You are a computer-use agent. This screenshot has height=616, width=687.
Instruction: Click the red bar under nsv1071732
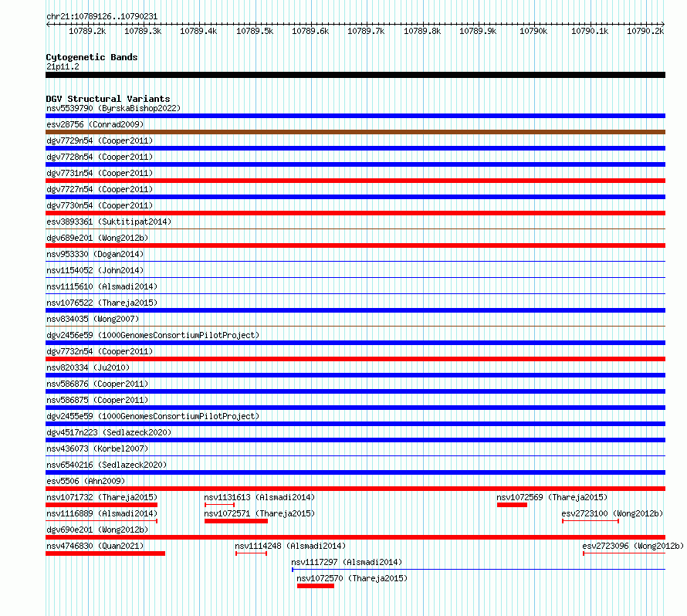pyautogui.click(x=101, y=505)
